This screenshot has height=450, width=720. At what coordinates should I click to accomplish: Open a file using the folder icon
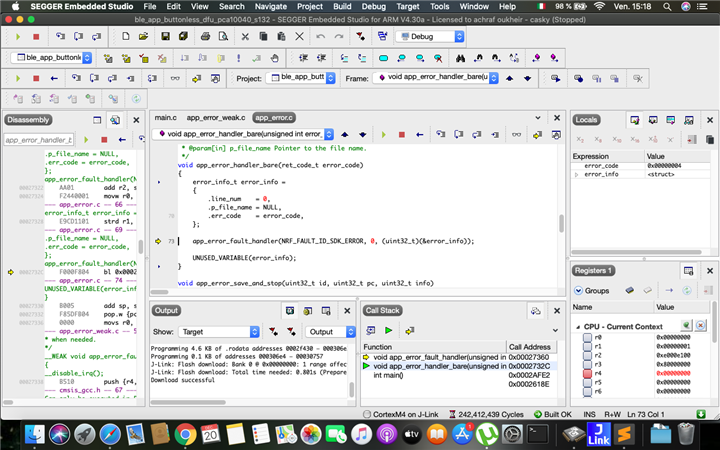(143, 36)
